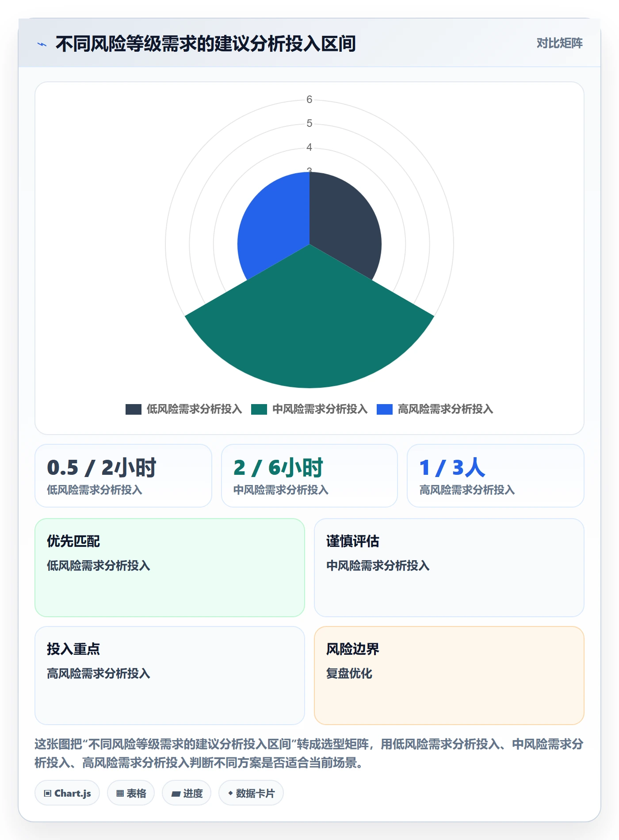Image resolution: width=619 pixels, height=840 pixels.
Task: Click the blue lightning icon beside the title
Action: (x=42, y=44)
